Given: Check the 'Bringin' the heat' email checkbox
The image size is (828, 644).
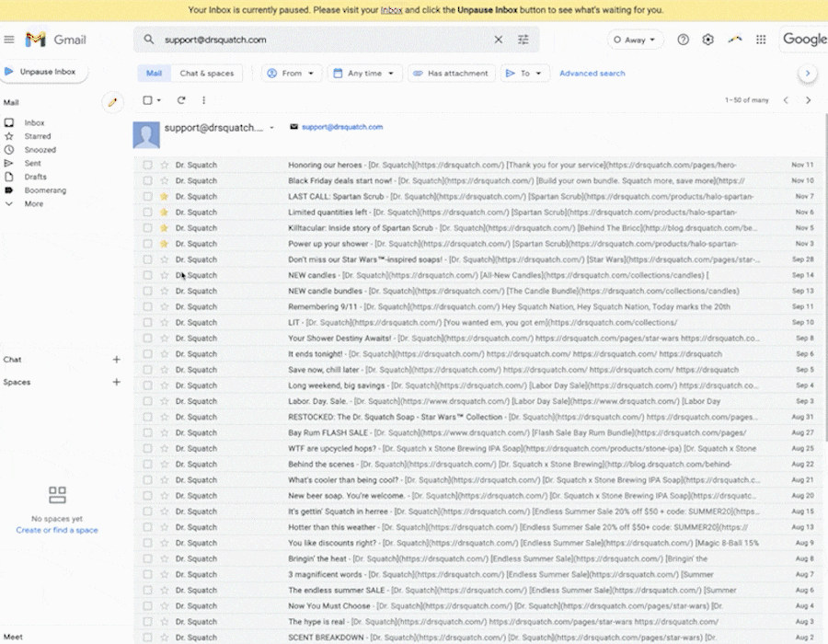Looking at the screenshot, I should [x=147, y=558].
